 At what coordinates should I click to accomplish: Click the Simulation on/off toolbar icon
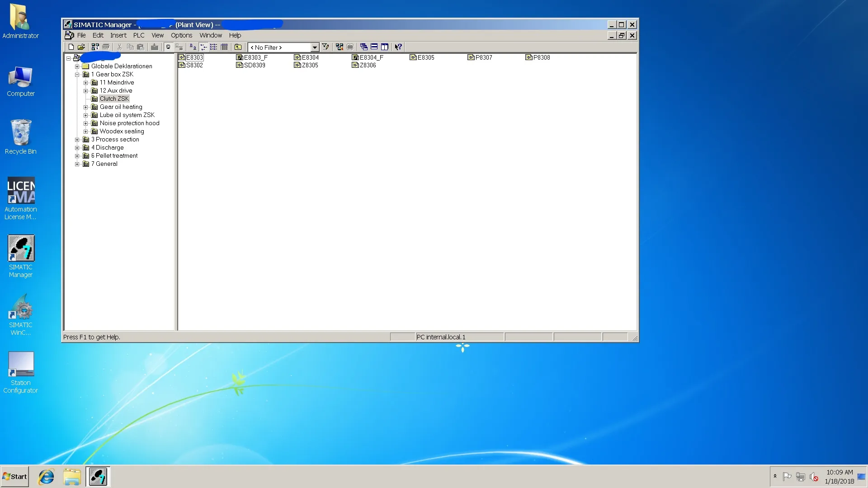pyautogui.click(x=350, y=47)
